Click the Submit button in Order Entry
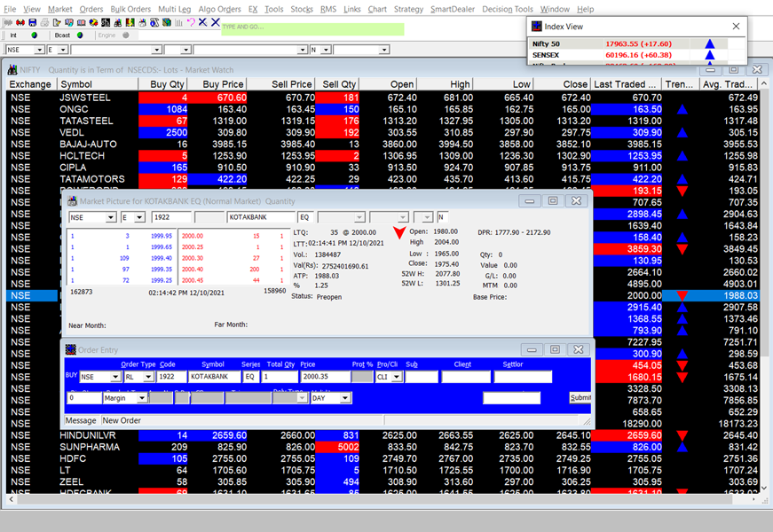 coord(580,398)
